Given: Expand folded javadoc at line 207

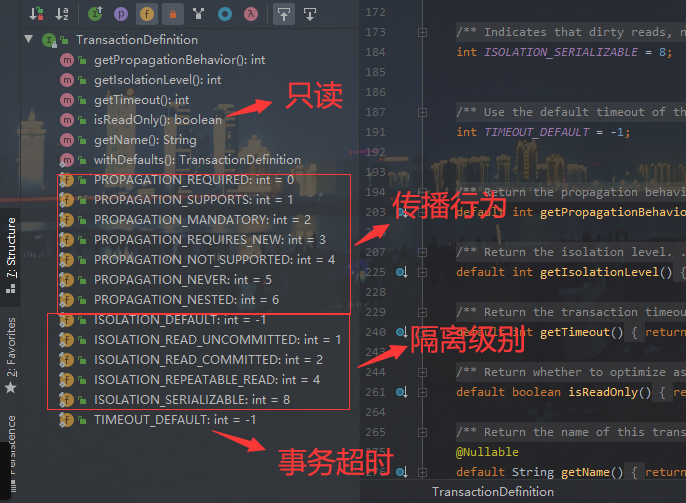Looking at the screenshot, I should pyautogui.click(x=422, y=252).
